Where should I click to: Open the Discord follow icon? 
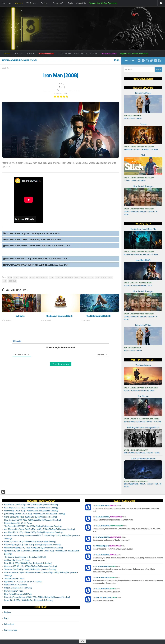tap(139, 61)
